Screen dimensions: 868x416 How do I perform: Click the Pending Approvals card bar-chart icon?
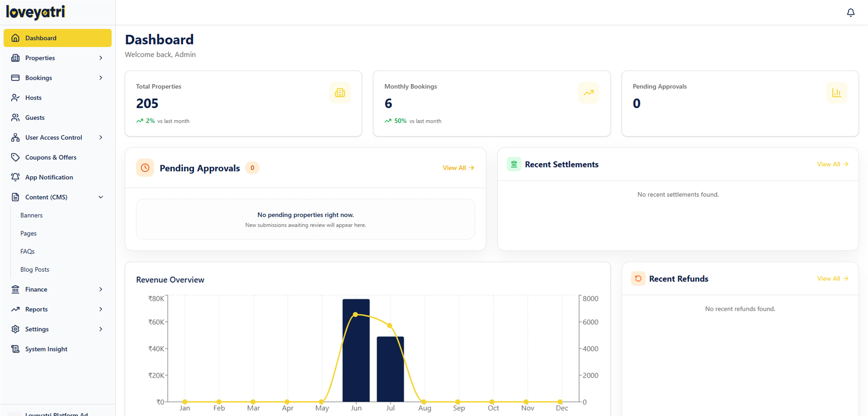pos(836,93)
